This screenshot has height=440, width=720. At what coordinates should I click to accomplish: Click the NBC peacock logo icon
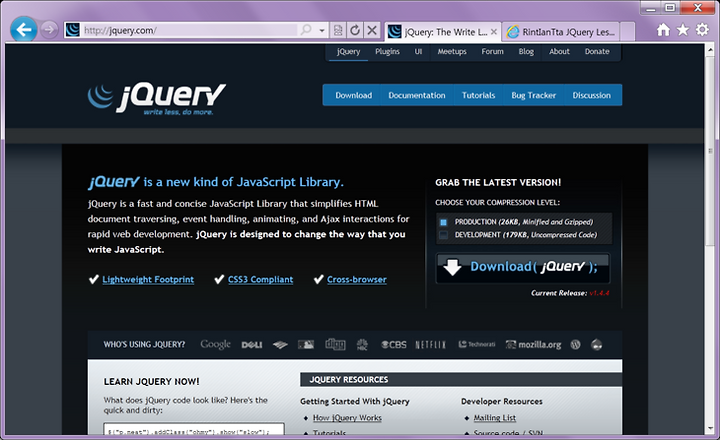[x=362, y=344]
